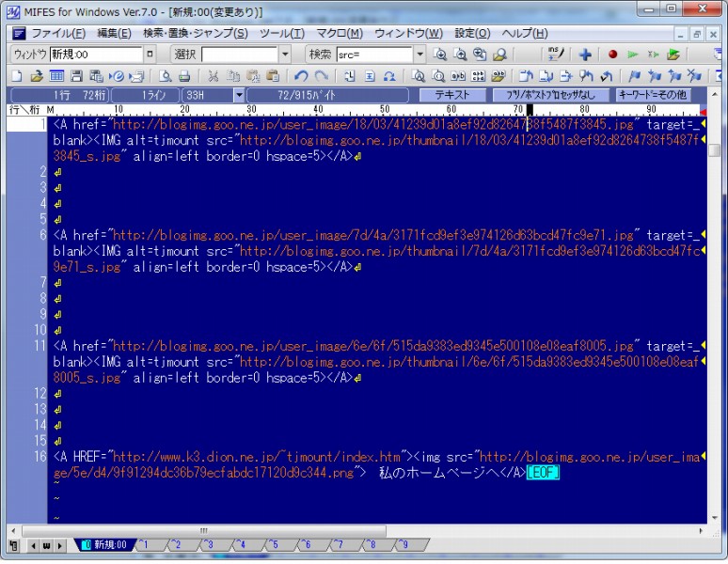Toggle the テキスト mode indicator
Viewport: 728px width, 564px height.
point(451,95)
